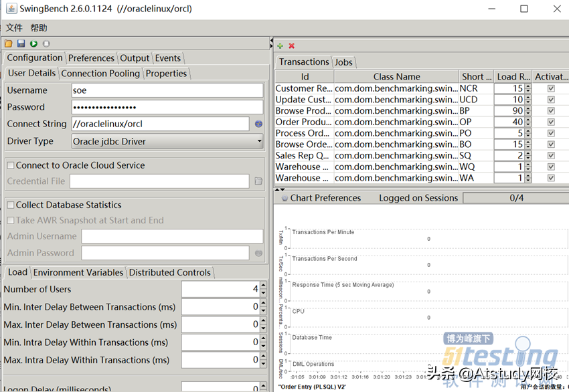Enable Collect Database Statistics checkbox
The image size is (569, 392).
(11, 205)
